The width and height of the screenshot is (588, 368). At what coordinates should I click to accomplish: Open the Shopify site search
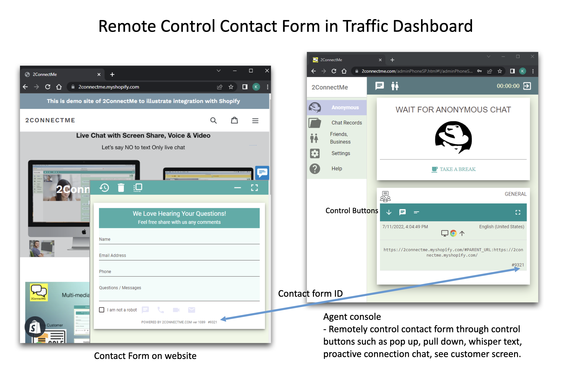click(213, 121)
